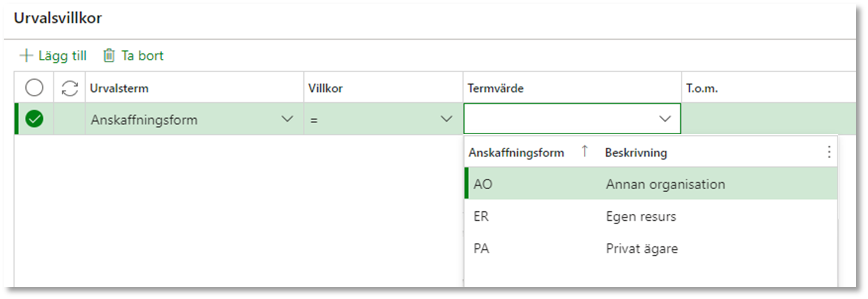Expand the Villkor equals dropdown arrow
This screenshot has width=868, height=299.
(x=447, y=119)
